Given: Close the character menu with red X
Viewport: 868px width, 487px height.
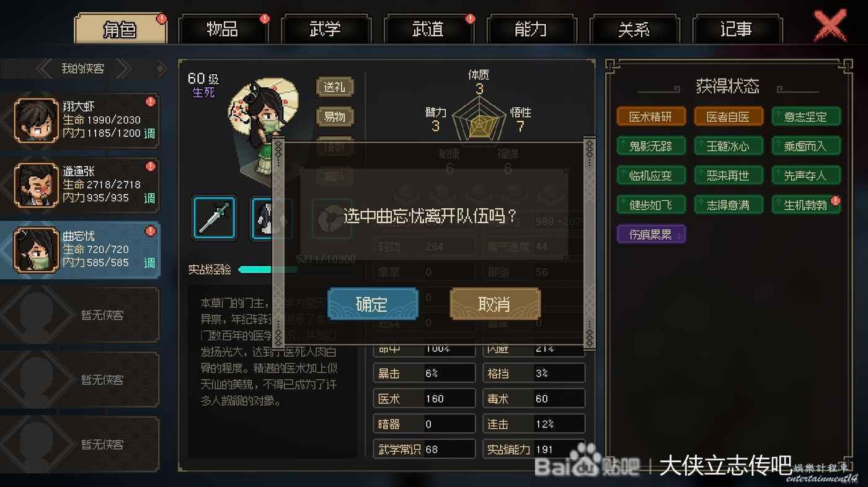Looking at the screenshot, I should [x=830, y=26].
